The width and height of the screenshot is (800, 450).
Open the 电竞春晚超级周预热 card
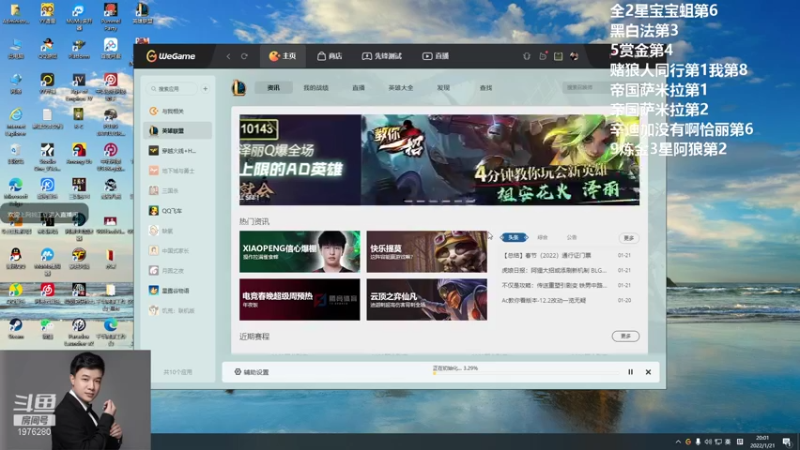click(299, 299)
